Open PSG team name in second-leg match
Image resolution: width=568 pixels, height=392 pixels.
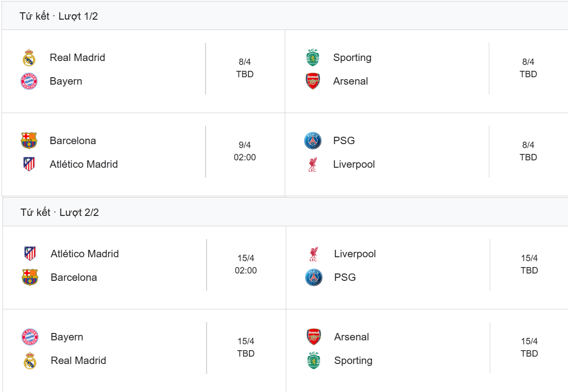point(345,277)
